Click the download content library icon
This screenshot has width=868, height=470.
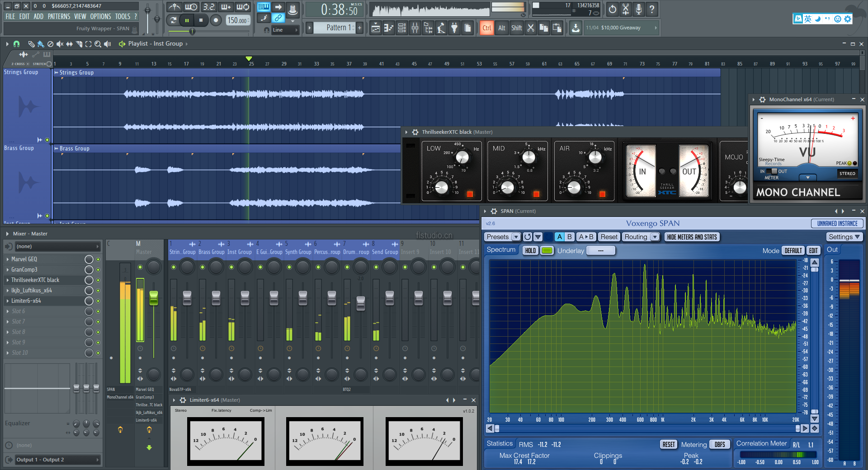pos(576,28)
